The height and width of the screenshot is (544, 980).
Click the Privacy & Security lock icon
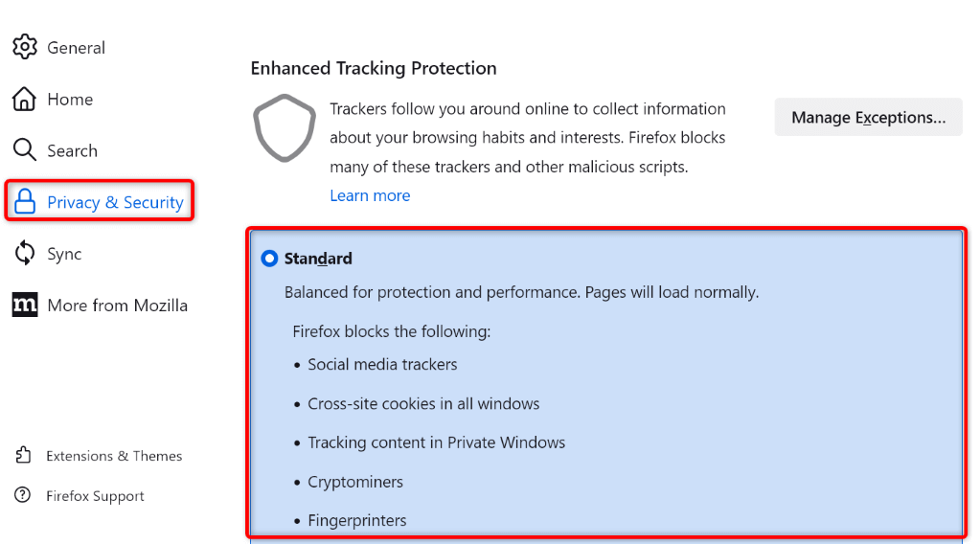[x=24, y=202]
